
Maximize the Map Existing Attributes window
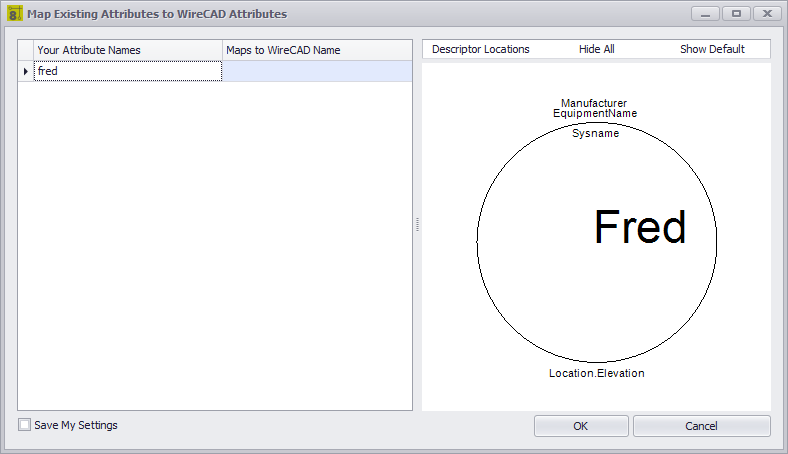tap(736, 14)
